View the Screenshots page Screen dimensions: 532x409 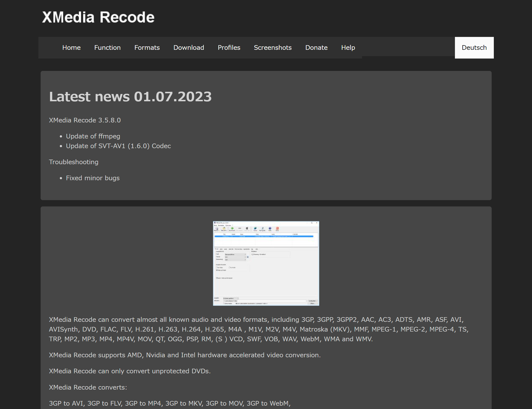point(273,47)
